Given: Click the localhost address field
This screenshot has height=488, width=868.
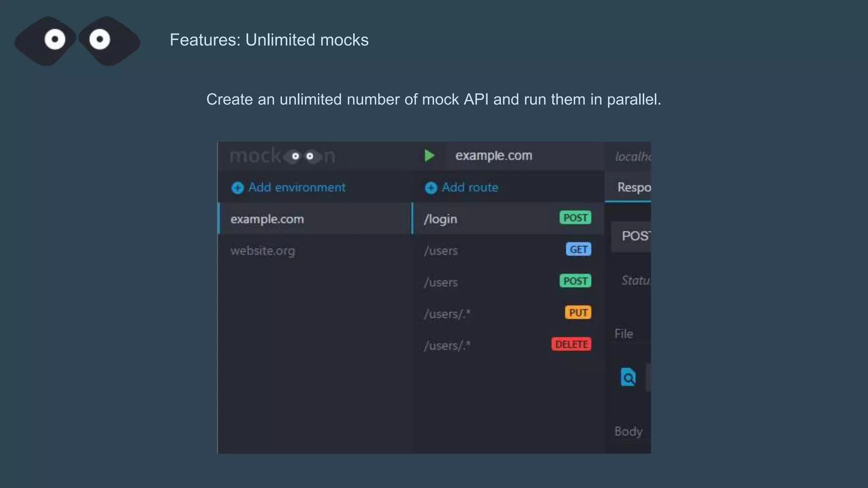Looking at the screenshot, I should click(x=632, y=157).
